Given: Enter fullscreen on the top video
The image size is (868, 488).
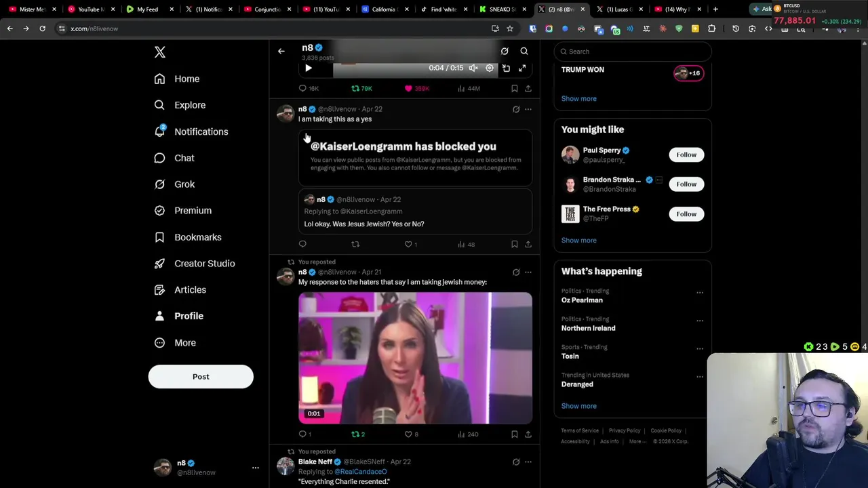Looking at the screenshot, I should 522,68.
